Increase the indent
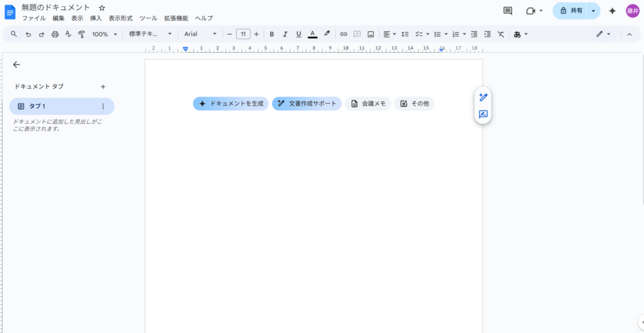 pos(487,34)
